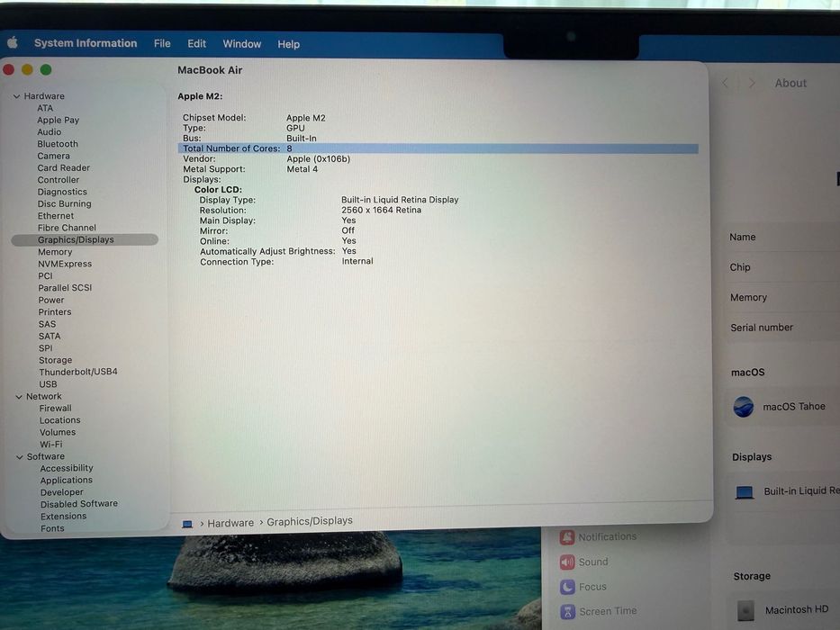The image size is (840, 630).
Task: Select NVMExpress in the sidebar
Action: [x=65, y=264]
